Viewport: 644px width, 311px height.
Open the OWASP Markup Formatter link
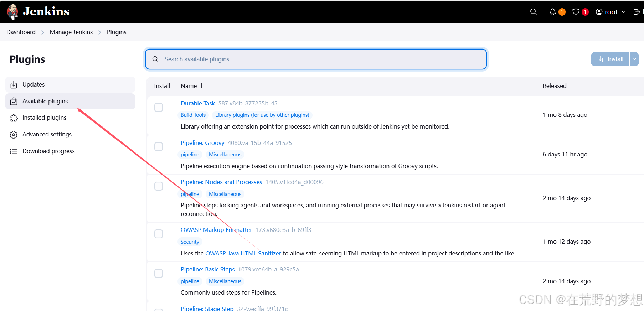coord(216,230)
